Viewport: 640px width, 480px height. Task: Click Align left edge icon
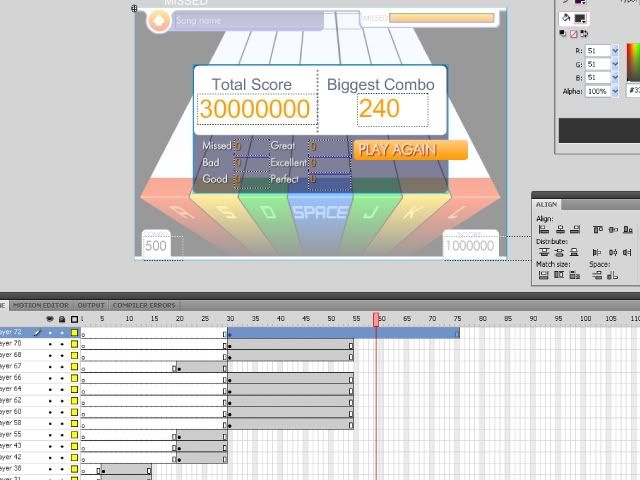pos(543,230)
